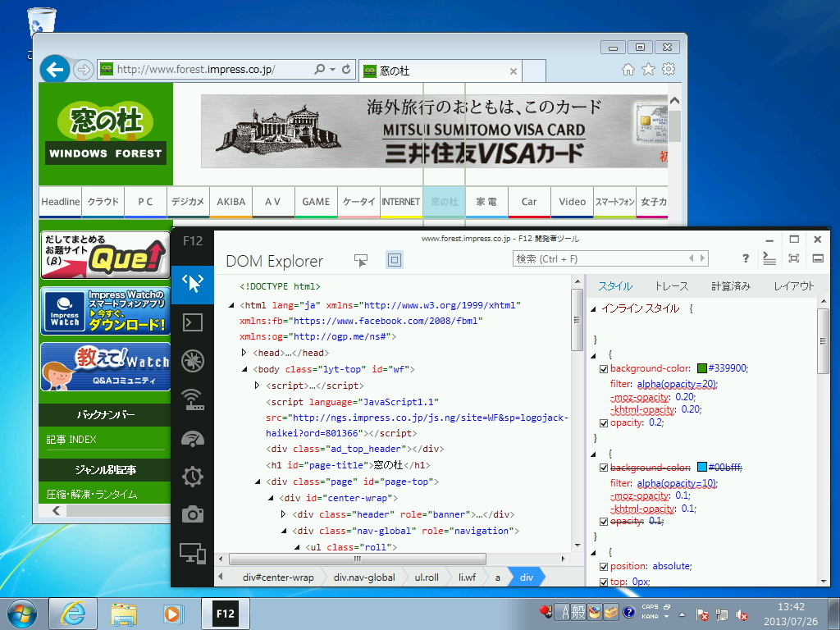This screenshot has width=840, height=630.
Task: Open the DOM Explorer tool in sidebar
Action: point(192,283)
